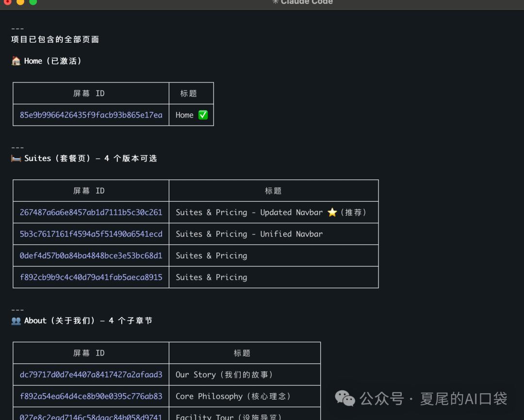Screen dimensions: 524x420
Task: Open screen ID 85e9b9966426435f9facb93b865e17ea for Home
Action: pos(90,115)
